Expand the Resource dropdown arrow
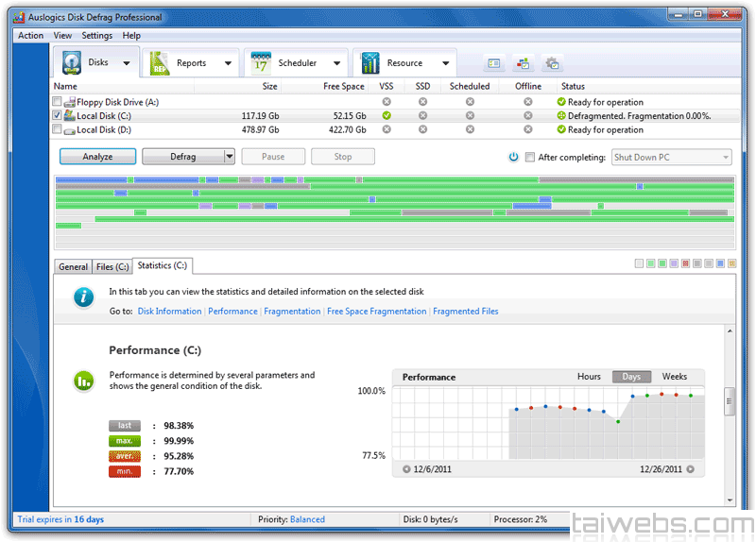756x542 pixels. click(x=446, y=63)
